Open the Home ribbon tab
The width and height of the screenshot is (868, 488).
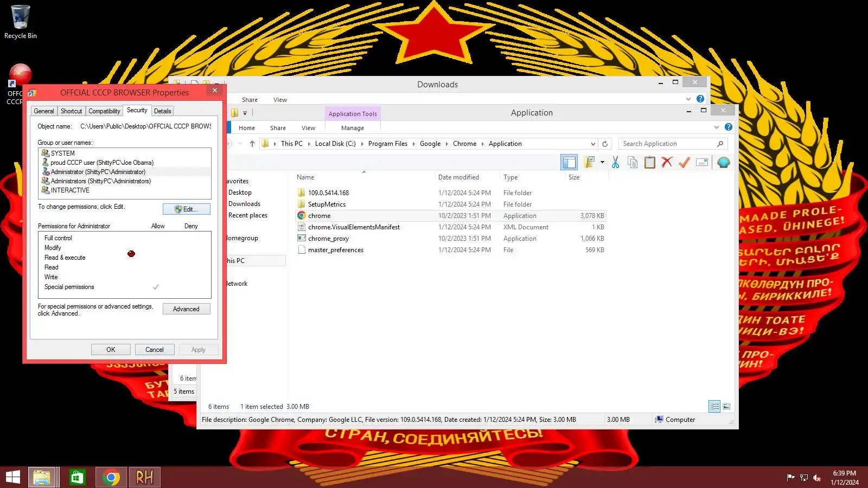[x=247, y=128]
